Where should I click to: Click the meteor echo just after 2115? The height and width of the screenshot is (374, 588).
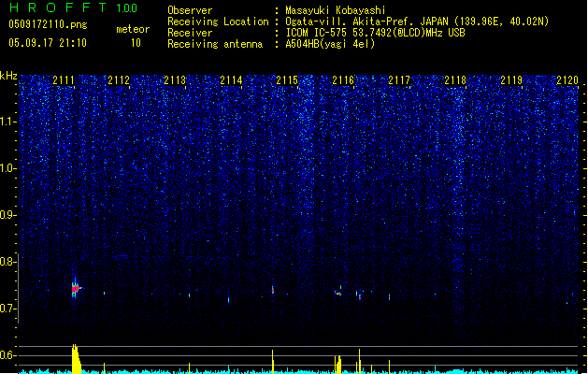pyautogui.click(x=273, y=290)
